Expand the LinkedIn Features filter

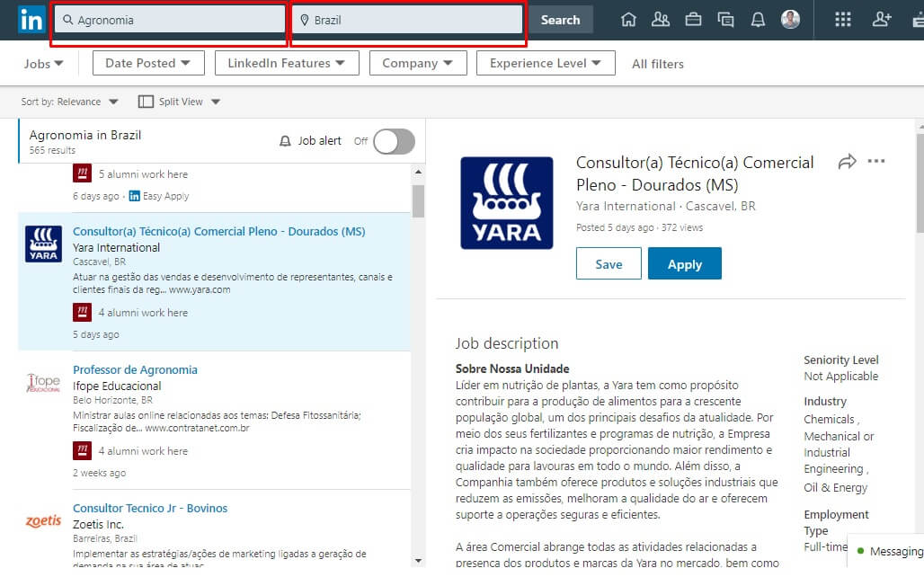point(287,63)
